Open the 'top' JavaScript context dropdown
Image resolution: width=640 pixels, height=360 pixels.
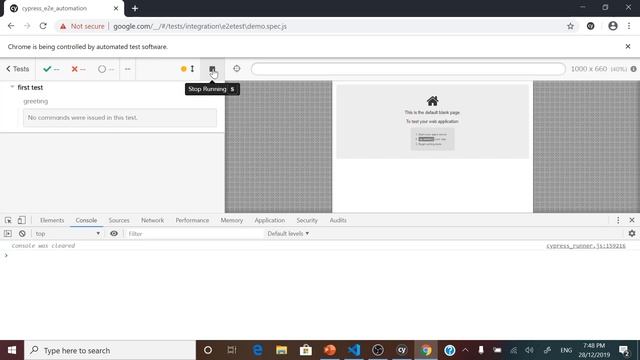click(67, 233)
